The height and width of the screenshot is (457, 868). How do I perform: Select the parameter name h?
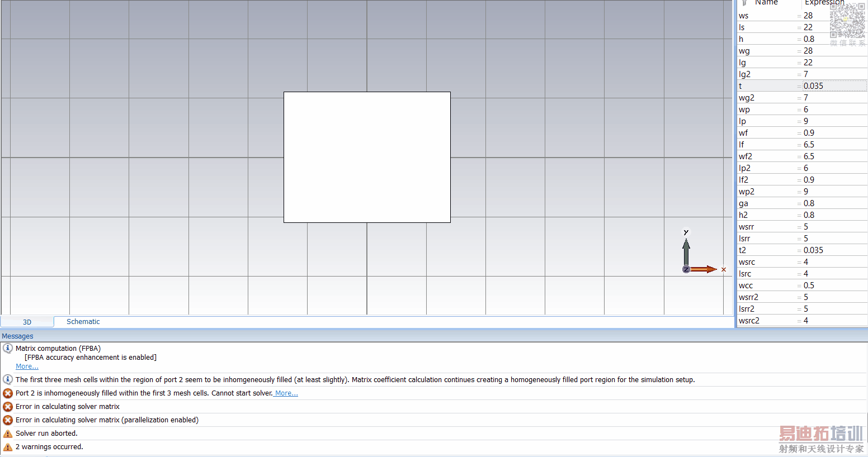741,39
